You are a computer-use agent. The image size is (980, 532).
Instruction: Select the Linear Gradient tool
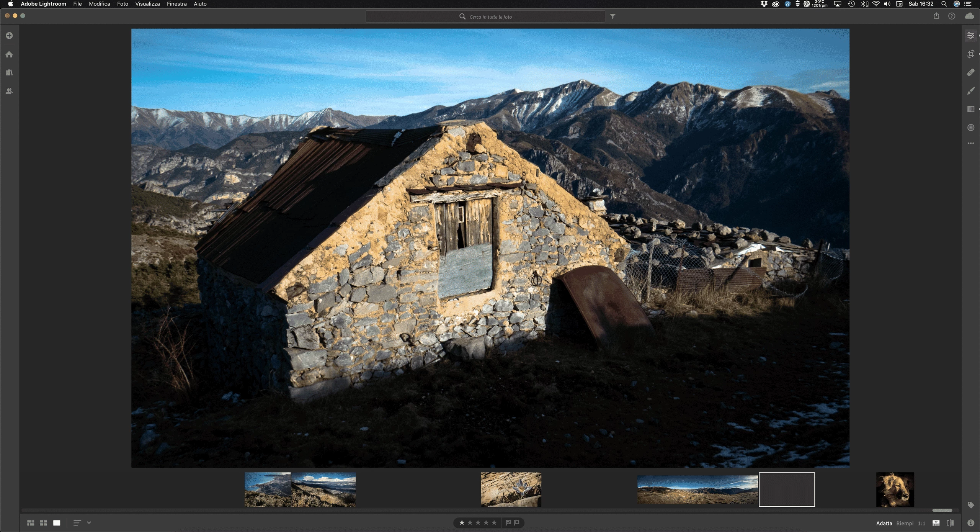click(x=970, y=109)
